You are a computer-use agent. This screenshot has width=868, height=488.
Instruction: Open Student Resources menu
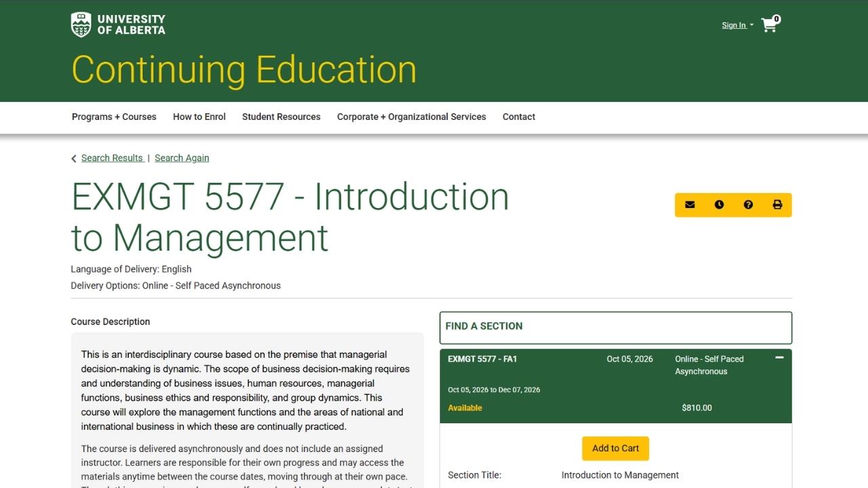coord(281,117)
